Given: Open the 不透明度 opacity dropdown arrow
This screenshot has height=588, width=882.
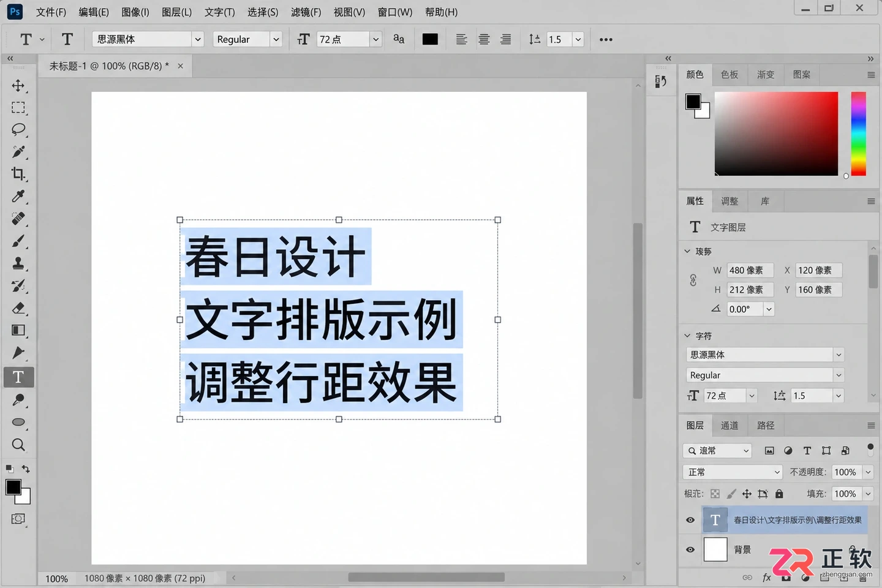Looking at the screenshot, I should (x=868, y=472).
